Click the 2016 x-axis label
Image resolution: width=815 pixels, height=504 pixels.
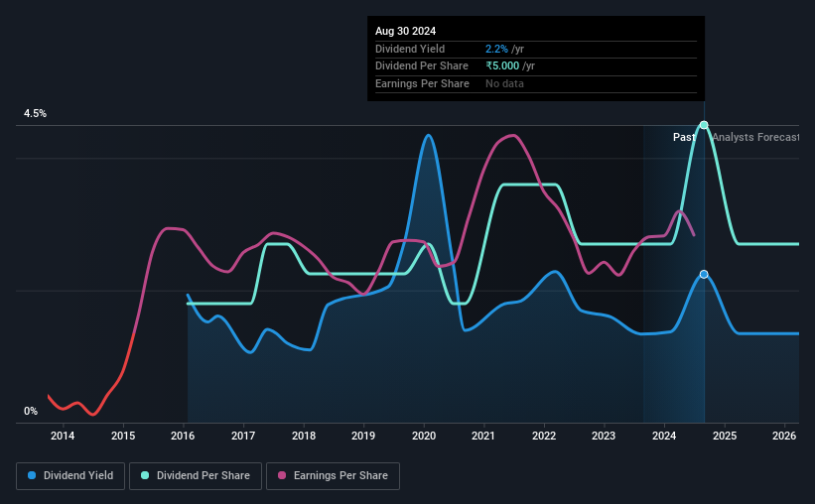pos(183,436)
